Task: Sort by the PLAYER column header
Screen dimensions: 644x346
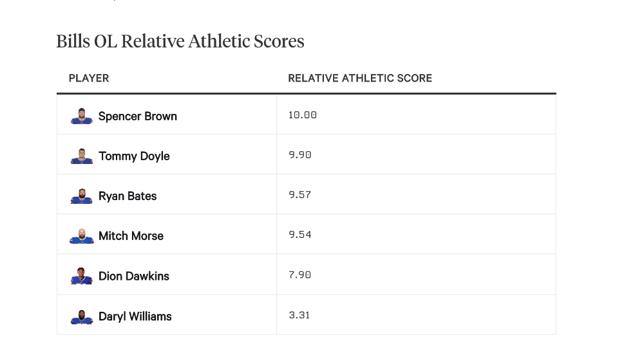Action: (x=89, y=78)
